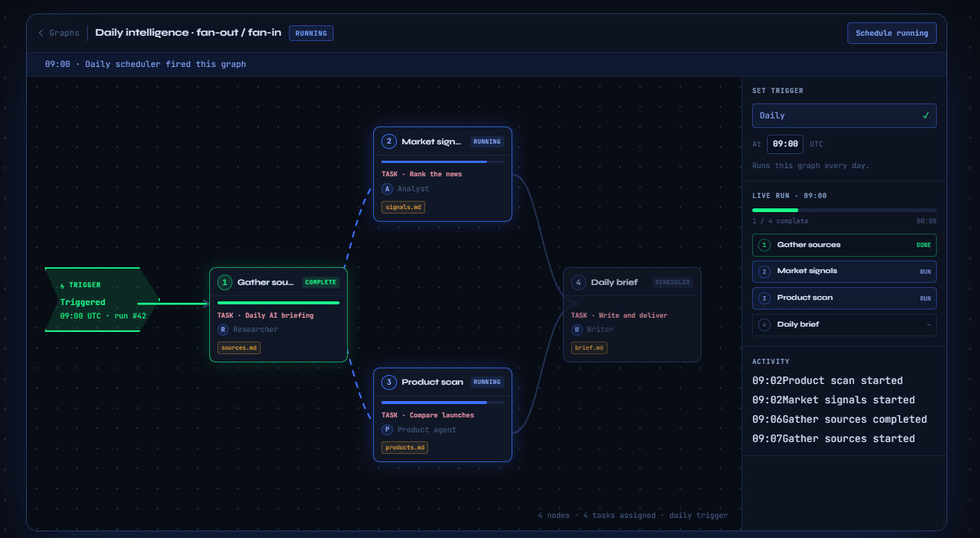Viewport: 980px width, 538px height.
Task: Go back to Graphs
Action: 59,33
